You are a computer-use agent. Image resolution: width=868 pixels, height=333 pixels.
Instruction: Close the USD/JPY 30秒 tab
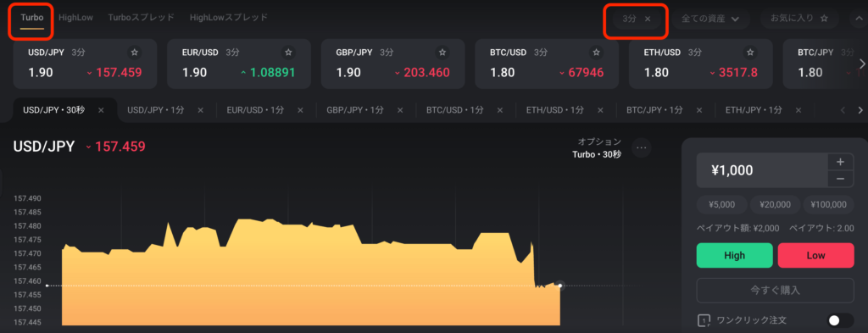click(x=101, y=110)
